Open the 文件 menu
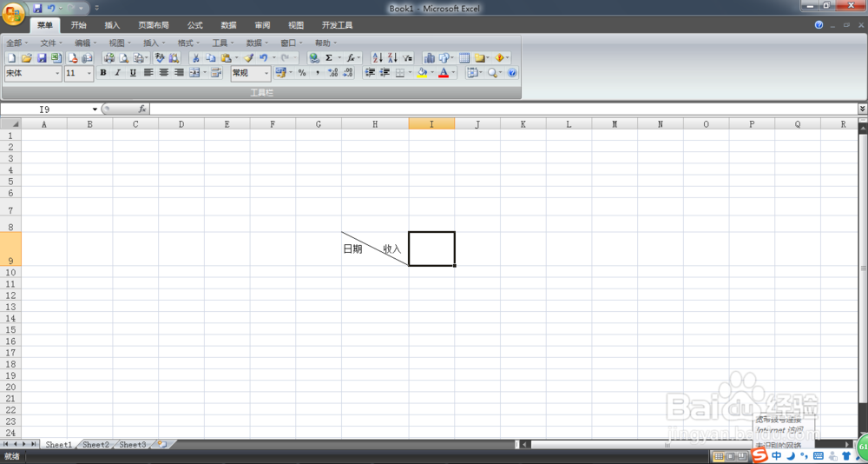This screenshot has height=464, width=868. pyautogui.click(x=51, y=43)
